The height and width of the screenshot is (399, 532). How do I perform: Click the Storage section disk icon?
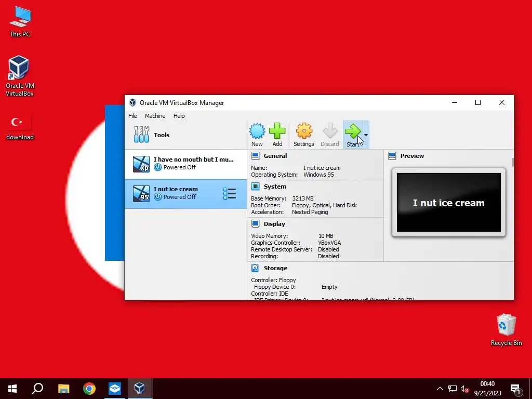[255, 268]
